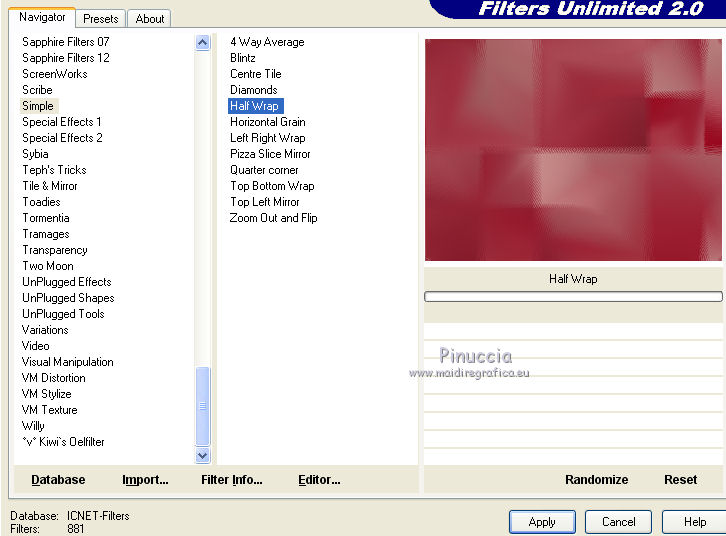The height and width of the screenshot is (536, 726).
Task: Select Sapphire Filters 07 category
Action: (66, 42)
